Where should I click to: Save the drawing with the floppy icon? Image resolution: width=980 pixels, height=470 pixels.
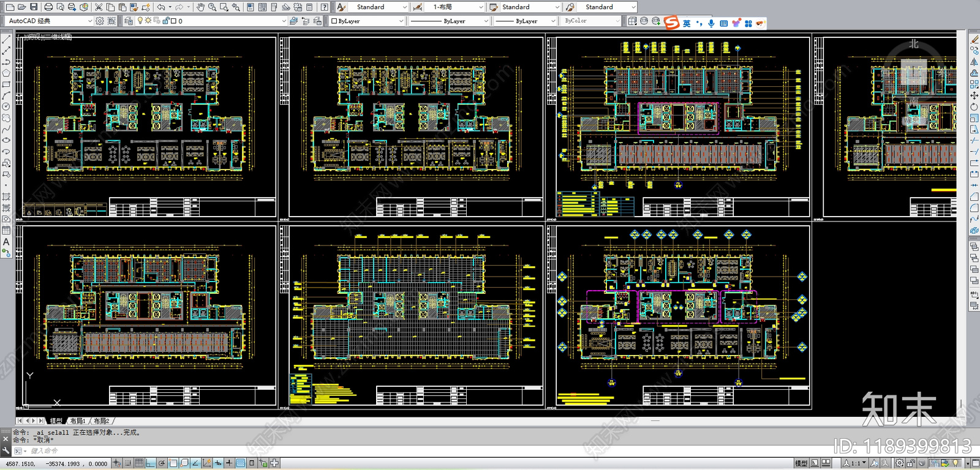click(34, 7)
